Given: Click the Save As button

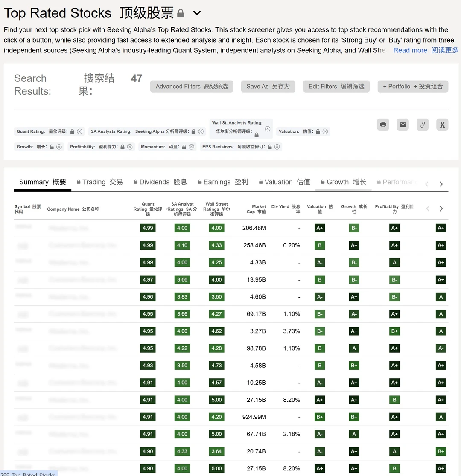Looking at the screenshot, I should point(268,87).
